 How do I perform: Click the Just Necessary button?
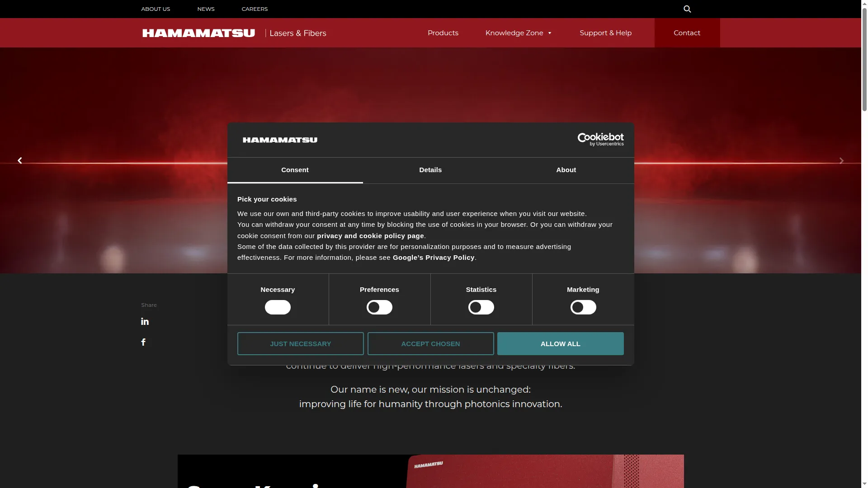300,344
